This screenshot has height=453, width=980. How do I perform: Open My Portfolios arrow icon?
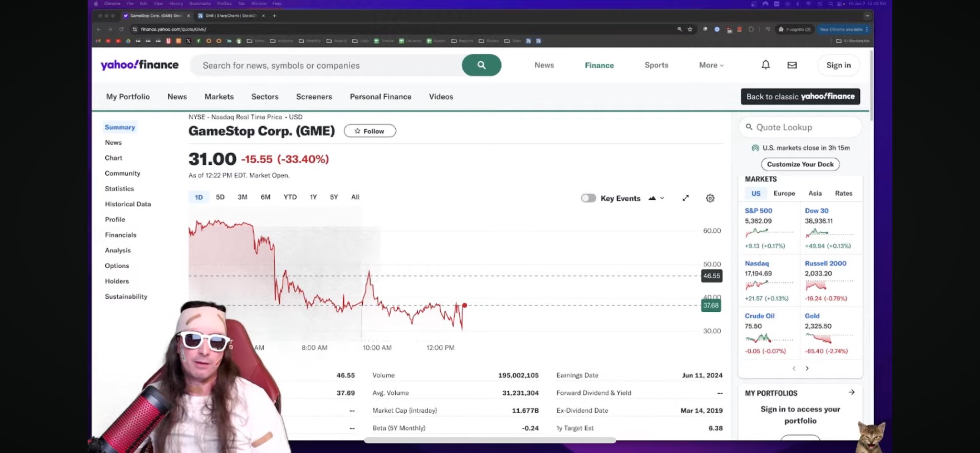pyautogui.click(x=852, y=392)
